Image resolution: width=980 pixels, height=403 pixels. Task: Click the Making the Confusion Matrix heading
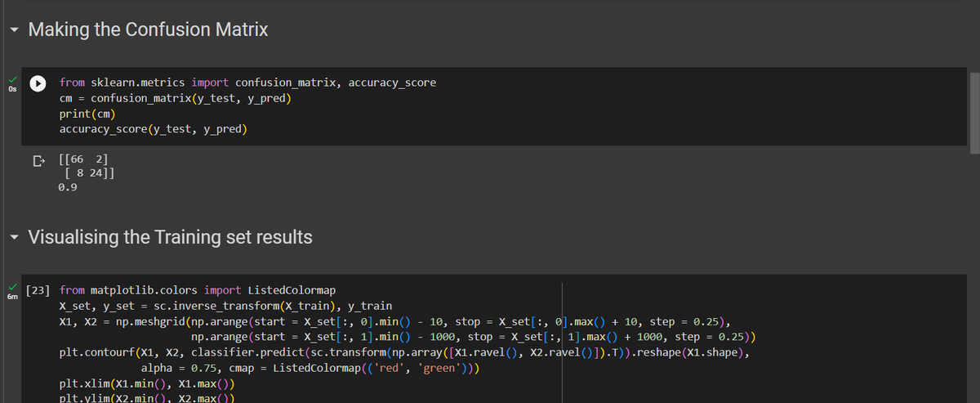tap(148, 30)
